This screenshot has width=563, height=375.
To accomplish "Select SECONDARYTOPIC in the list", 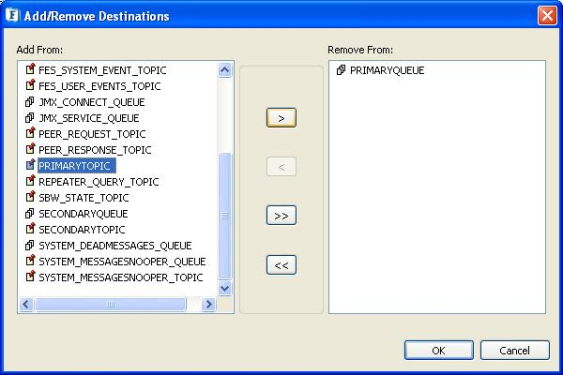I will [82, 230].
